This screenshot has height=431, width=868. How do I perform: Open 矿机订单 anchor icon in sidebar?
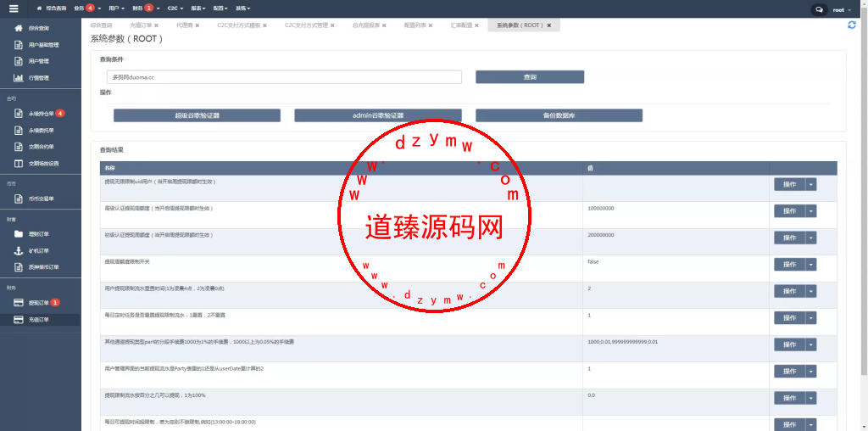tap(19, 250)
